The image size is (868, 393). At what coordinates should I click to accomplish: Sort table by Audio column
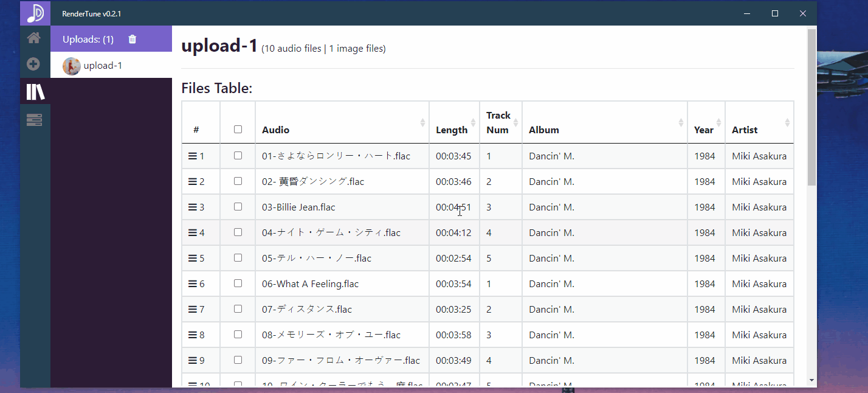click(342, 122)
